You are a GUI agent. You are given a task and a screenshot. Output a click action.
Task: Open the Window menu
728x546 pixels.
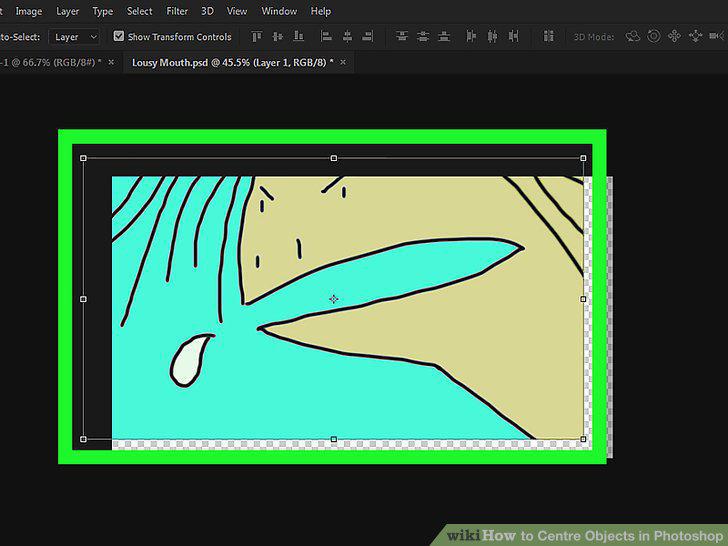click(x=279, y=11)
